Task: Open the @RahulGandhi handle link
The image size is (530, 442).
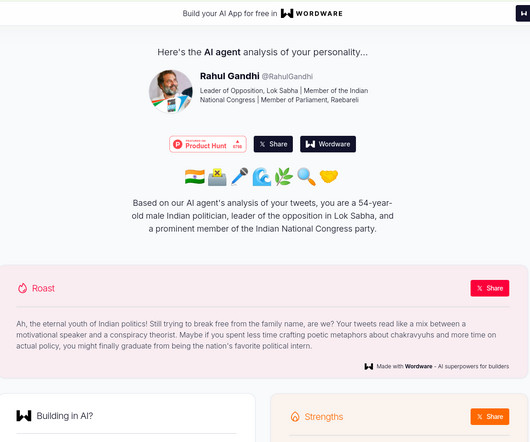Action: coord(287,77)
